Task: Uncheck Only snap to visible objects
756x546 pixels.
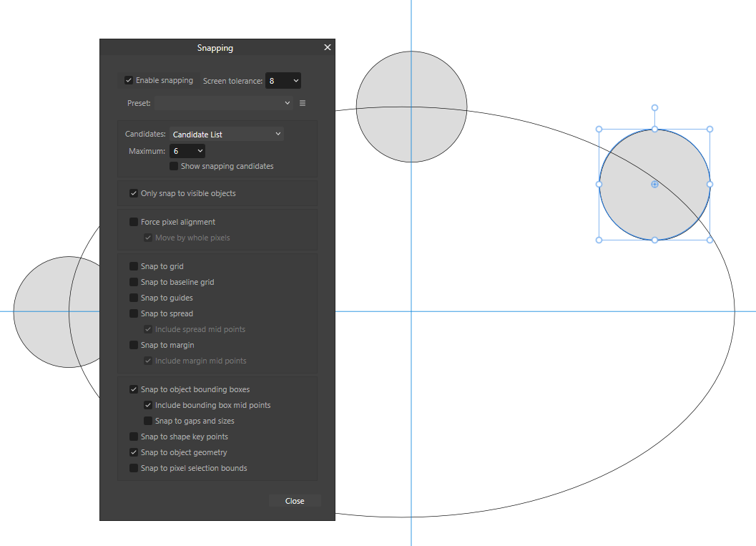Action: pyautogui.click(x=134, y=192)
